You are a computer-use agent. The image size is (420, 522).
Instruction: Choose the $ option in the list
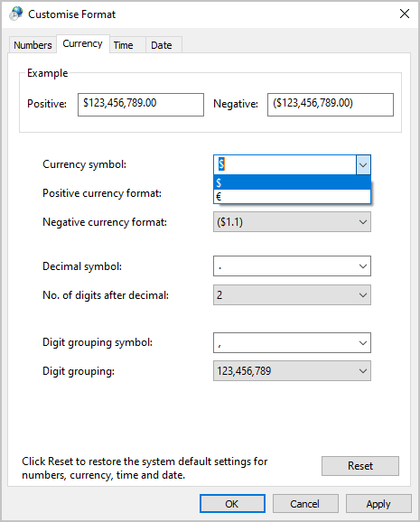[292, 182]
